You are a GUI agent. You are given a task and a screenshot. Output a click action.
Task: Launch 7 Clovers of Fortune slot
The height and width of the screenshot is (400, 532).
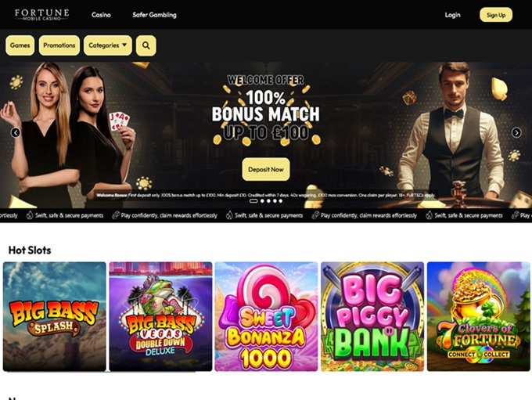[x=478, y=316]
